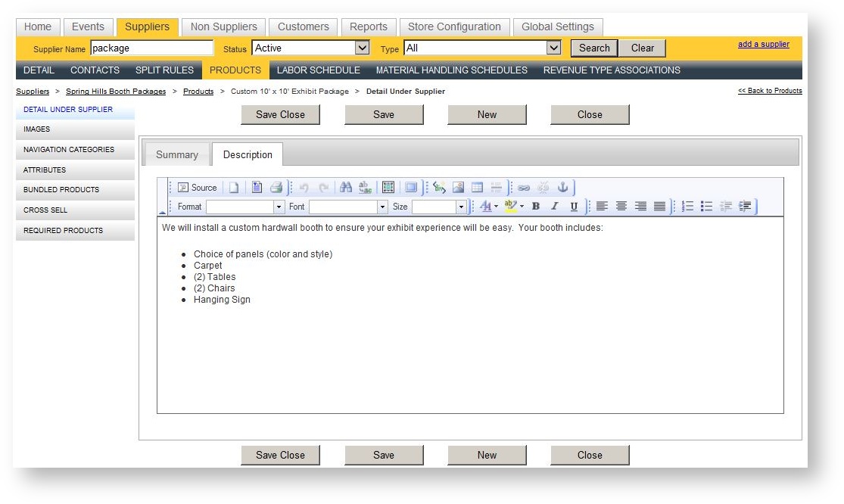Click the bulleted list icon

(706, 207)
